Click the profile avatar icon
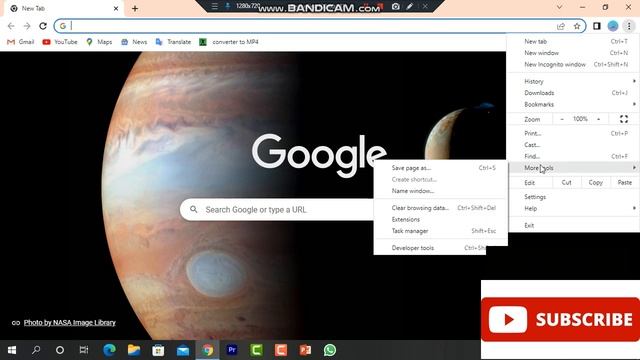 tap(613, 26)
